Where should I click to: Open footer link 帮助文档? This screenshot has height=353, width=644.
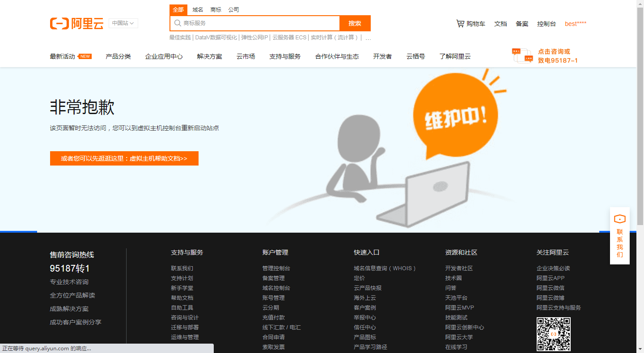pyautogui.click(x=182, y=298)
